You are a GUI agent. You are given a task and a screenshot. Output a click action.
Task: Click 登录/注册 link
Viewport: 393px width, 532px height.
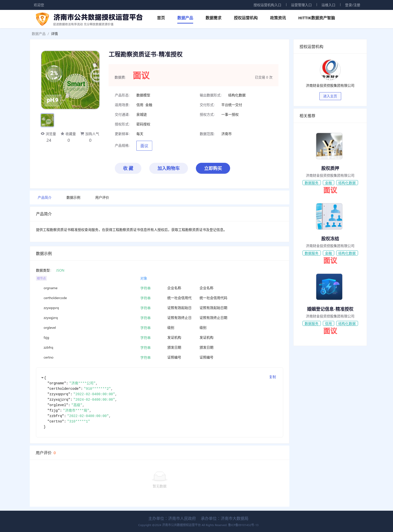(353, 5)
